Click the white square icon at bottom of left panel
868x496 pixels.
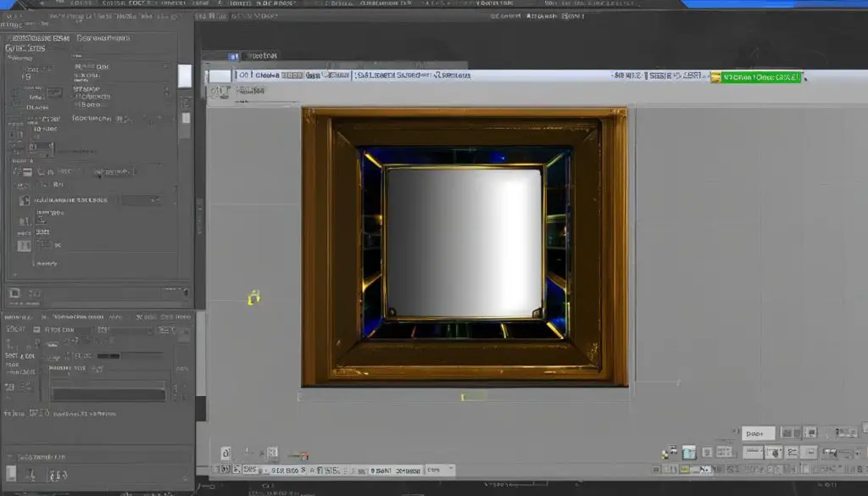pyautogui.click(x=11, y=473)
